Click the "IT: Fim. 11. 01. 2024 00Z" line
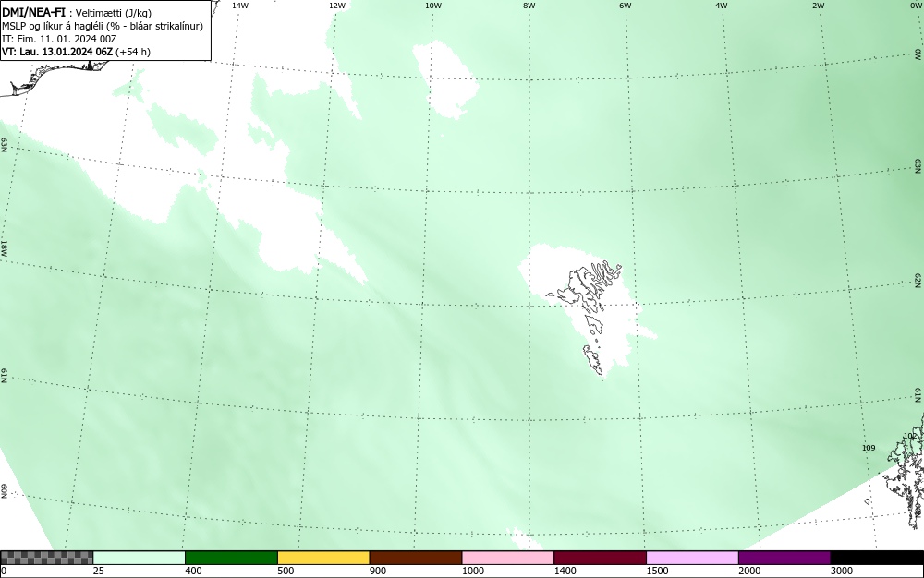 pos(59,39)
